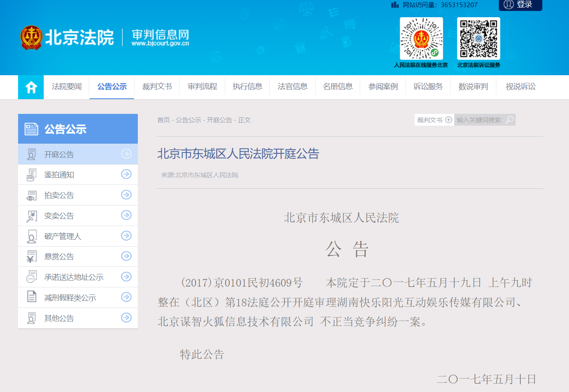
Task: Select 变卖公告 in the sidebar
Action: click(x=78, y=216)
